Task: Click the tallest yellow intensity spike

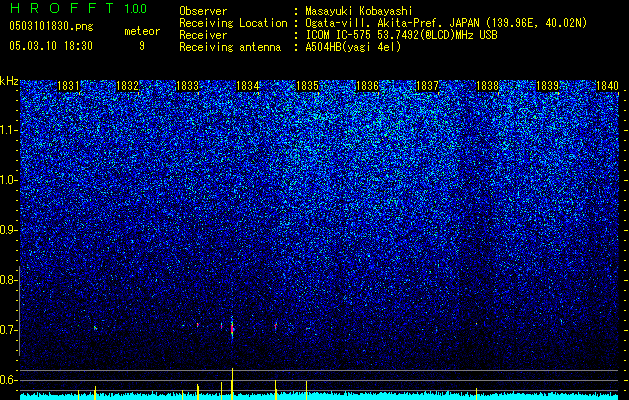Action: point(232,384)
